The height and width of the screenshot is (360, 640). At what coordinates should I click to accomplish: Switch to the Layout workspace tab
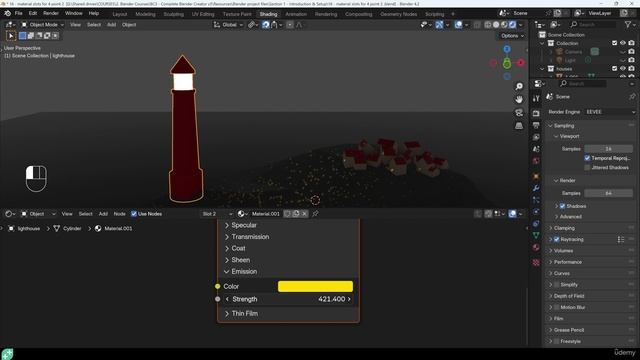coord(120,14)
